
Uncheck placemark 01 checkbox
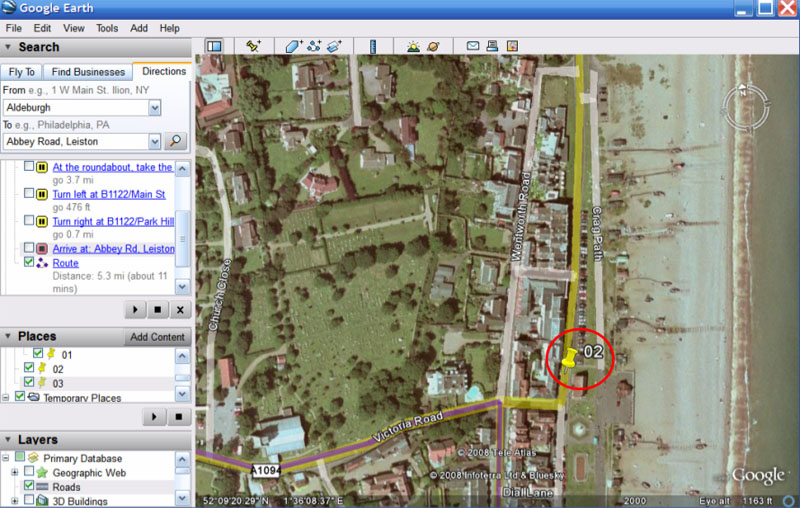[x=38, y=352]
